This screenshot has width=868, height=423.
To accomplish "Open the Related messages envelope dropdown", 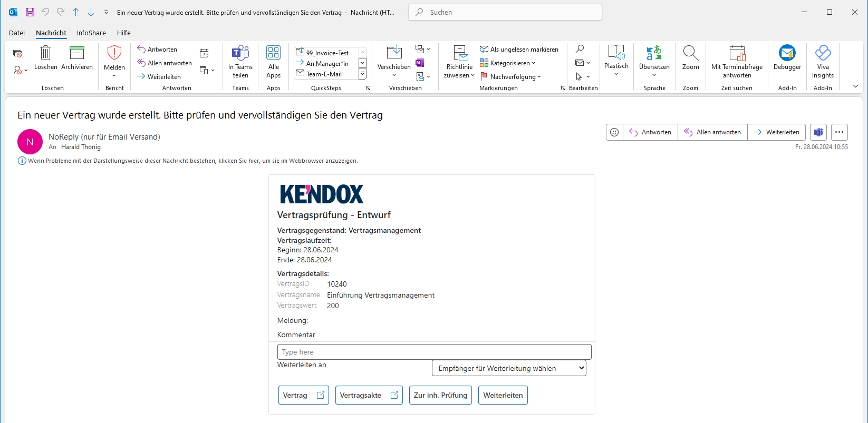I will pyautogui.click(x=583, y=63).
